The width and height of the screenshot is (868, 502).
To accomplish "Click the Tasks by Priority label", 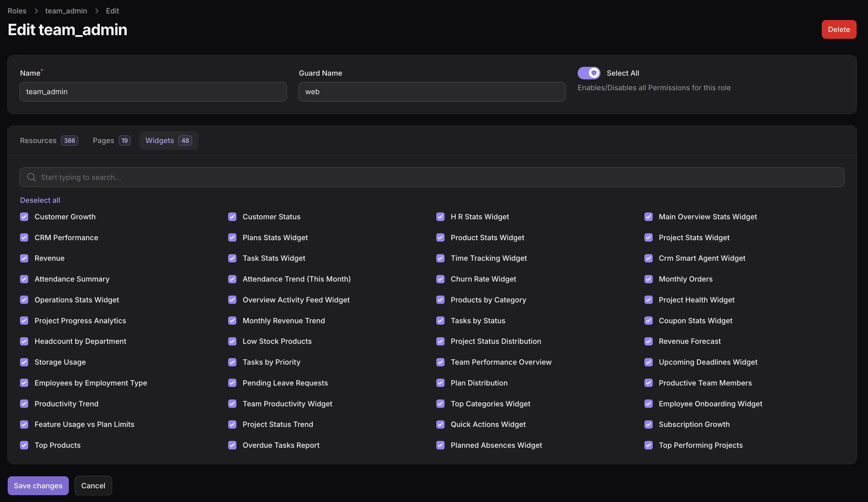I will pyautogui.click(x=272, y=362).
